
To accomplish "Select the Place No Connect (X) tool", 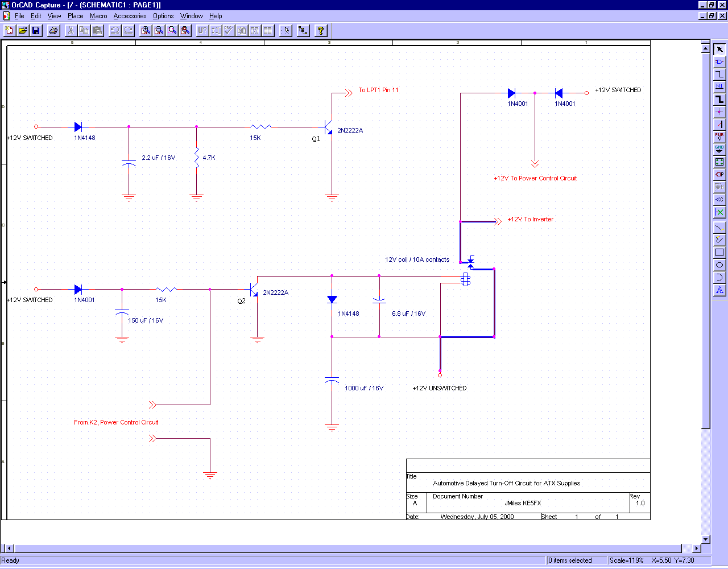I will coord(719,212).
